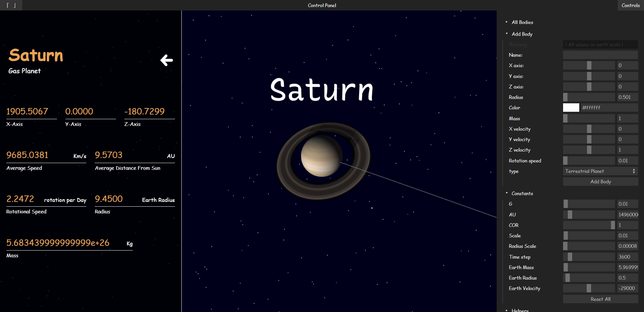Click the orange Saturn heading in info panel

[36, 55]
